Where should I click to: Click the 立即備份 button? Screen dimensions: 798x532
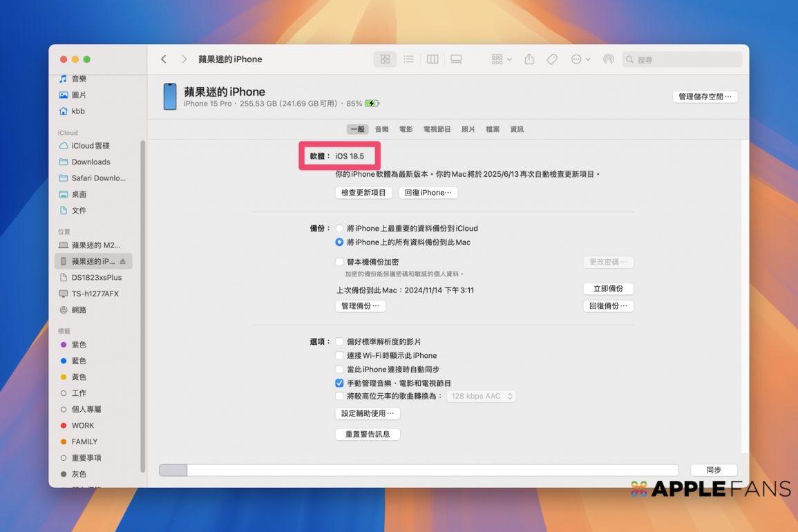tap(608, 289)
